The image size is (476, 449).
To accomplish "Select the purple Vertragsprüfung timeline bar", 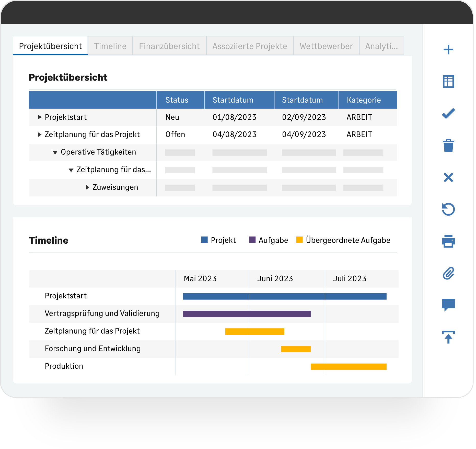I will pos(247,314).
